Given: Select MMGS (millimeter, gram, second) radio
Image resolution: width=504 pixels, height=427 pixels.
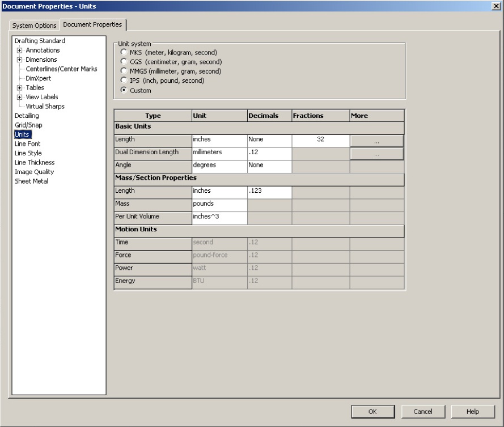Looking at the screenshot, I should (x=124, y=71).
